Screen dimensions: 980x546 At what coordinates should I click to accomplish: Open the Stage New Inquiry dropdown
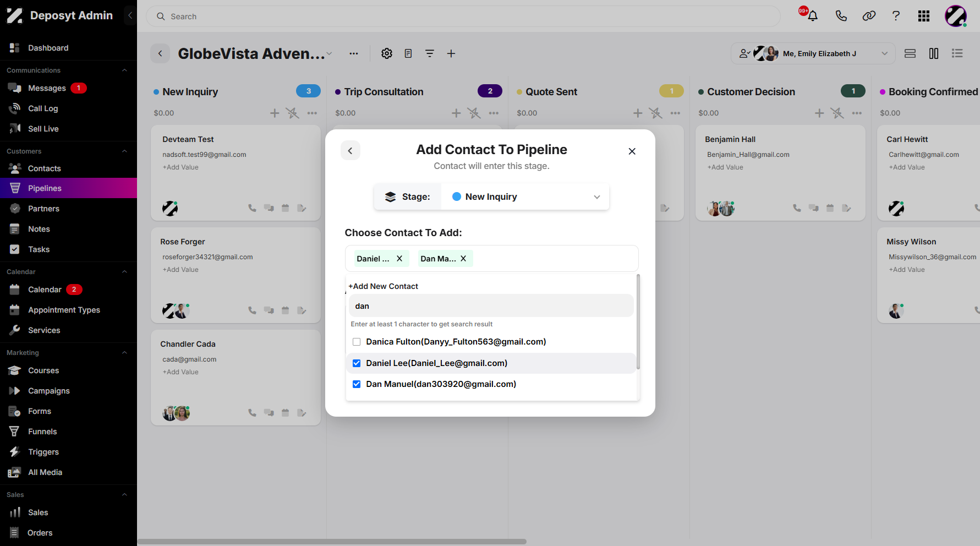(x=525, y=197)
